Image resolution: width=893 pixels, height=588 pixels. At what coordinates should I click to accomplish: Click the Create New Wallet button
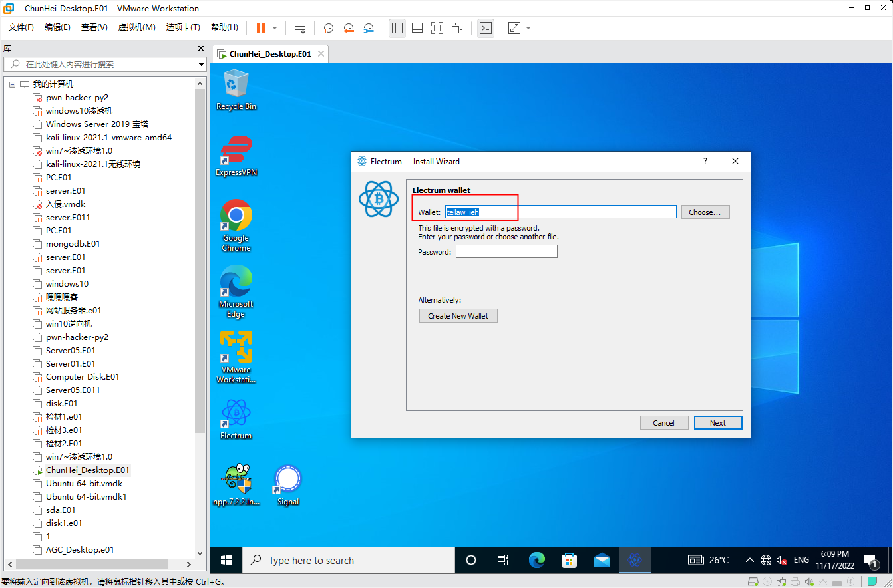click(x=458, y=316)
